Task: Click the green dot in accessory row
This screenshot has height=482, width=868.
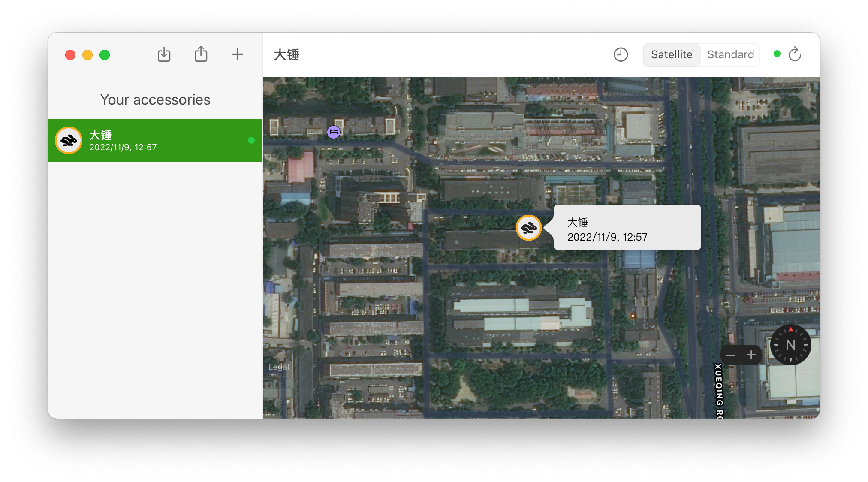Action: pos(251,140)
